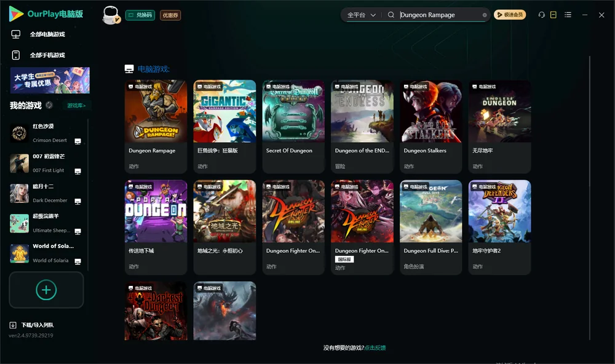Open Dungeon Fighter Online 国际服 card
Viewport: 615px width, 364px height.
(362, 227)
